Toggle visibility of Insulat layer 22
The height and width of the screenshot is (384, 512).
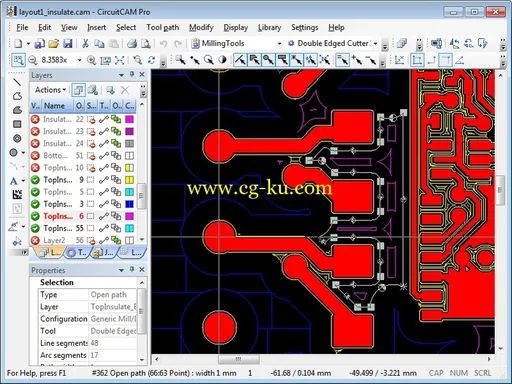click(x=35, y=119)
